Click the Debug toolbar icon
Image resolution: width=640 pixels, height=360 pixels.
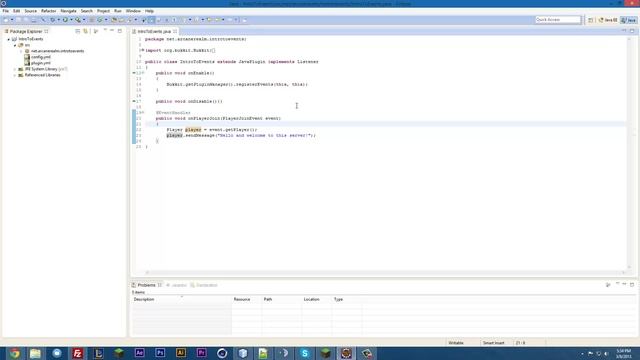[x=53, y=20]
